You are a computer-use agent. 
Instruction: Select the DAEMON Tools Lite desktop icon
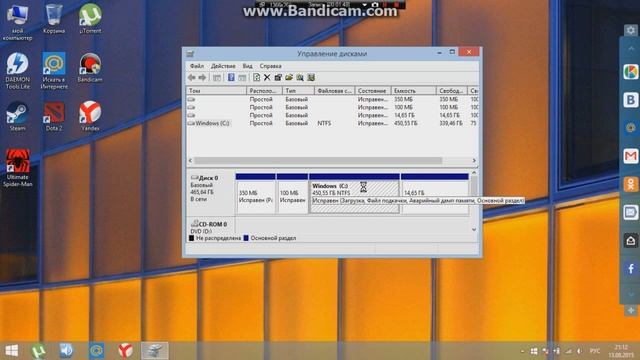pos(18,71)
